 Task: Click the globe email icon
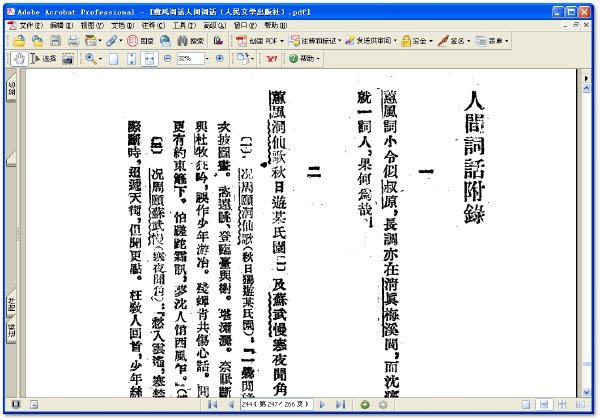click(165, 41)
